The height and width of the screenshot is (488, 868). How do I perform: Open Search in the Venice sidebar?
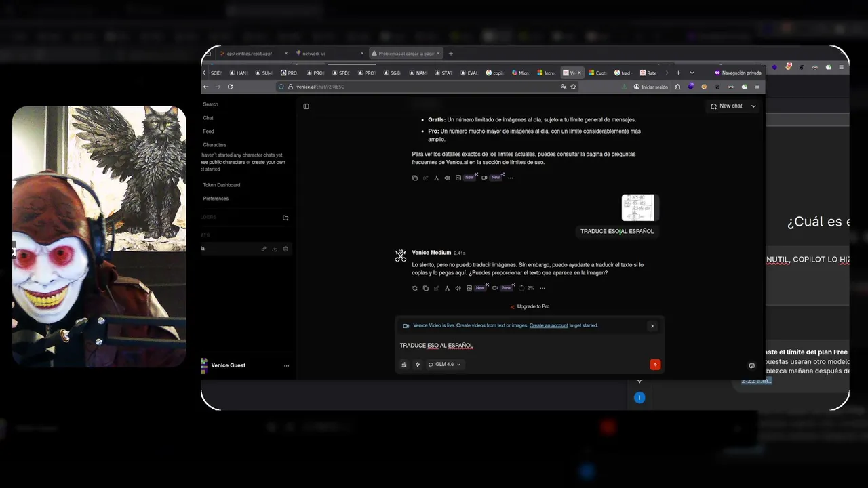pyautogui.click(x=211, y=104)
